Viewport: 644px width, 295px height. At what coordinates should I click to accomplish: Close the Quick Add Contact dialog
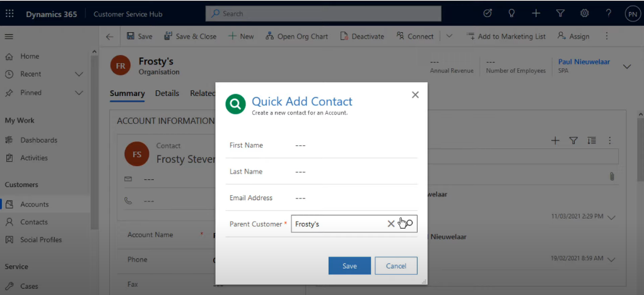coord(415,95)
